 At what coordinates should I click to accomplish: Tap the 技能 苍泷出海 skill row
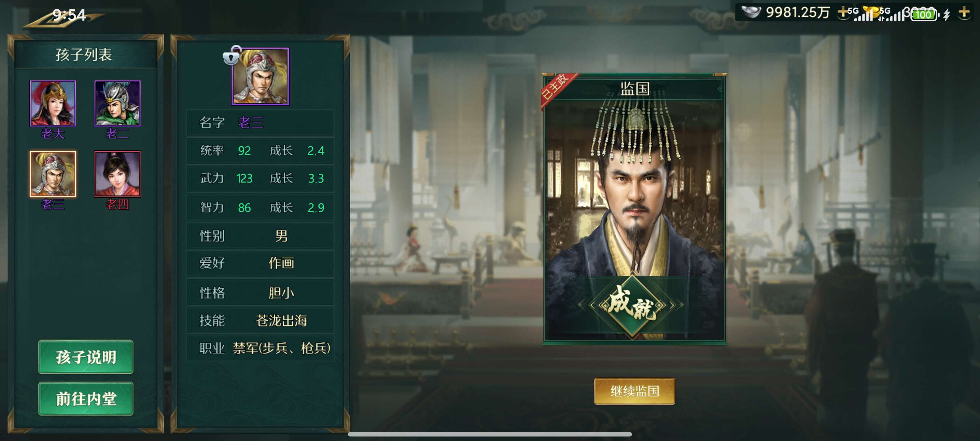(x=260, y=320)
